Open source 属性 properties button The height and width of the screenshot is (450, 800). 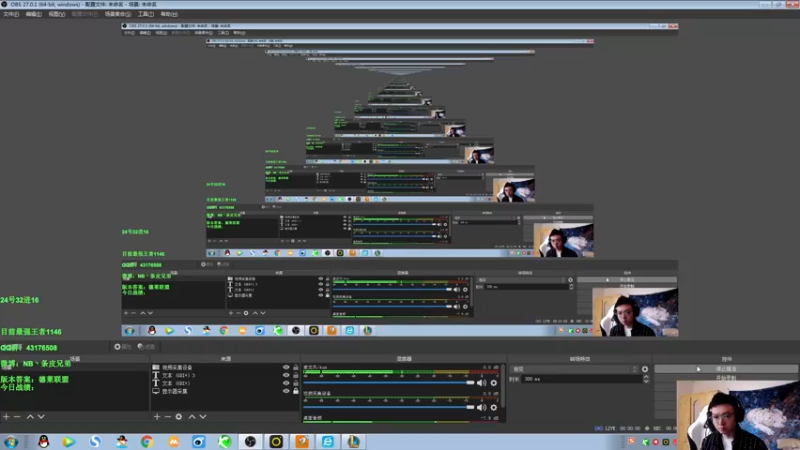pyautogui.click(x=122, y=347)
